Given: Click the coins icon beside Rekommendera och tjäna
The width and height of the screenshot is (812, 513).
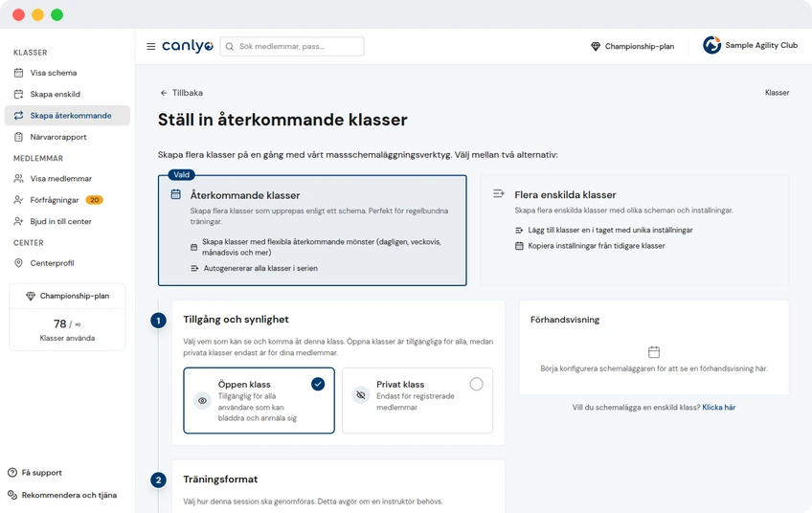Looking at the screenshot, I should tap(12, 495).
